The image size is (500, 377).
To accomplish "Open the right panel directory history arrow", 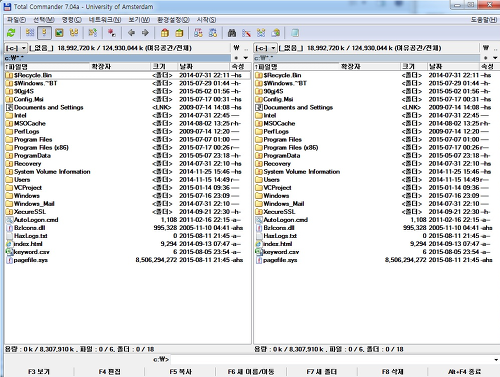I will [495, 58].
